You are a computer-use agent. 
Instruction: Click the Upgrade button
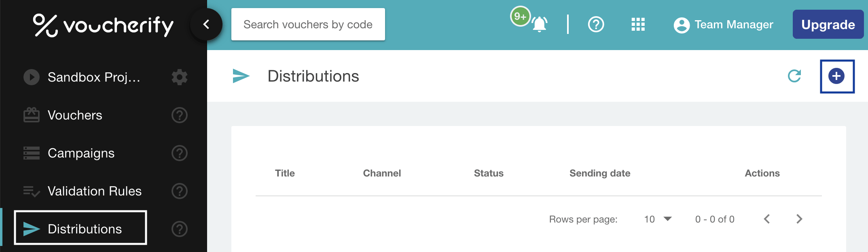coord(828,25)
